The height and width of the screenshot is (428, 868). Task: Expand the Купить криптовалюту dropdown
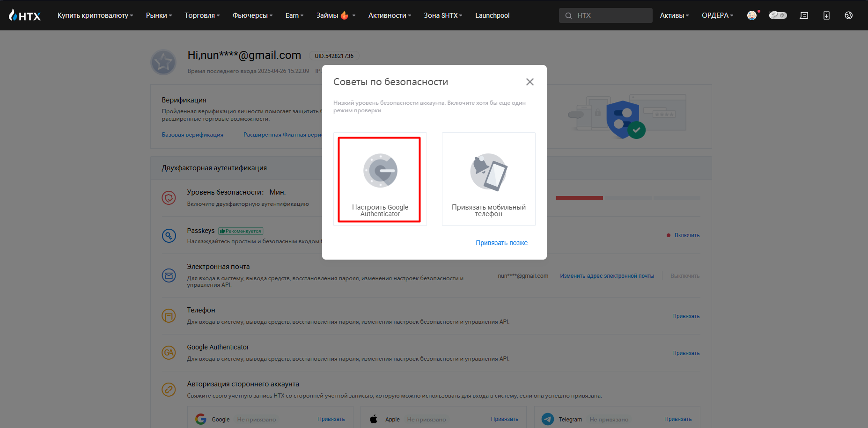(95, 15)
